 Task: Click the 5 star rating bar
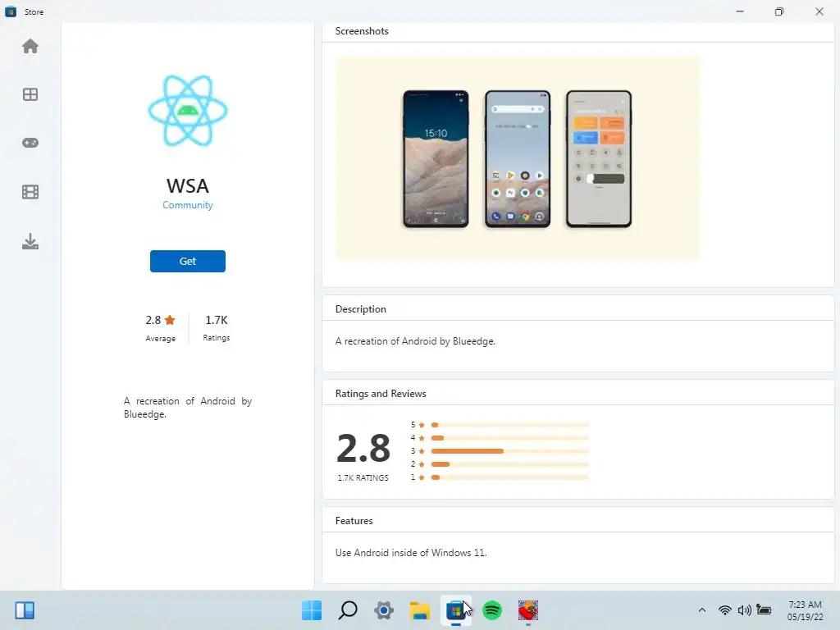click(509, 425)
